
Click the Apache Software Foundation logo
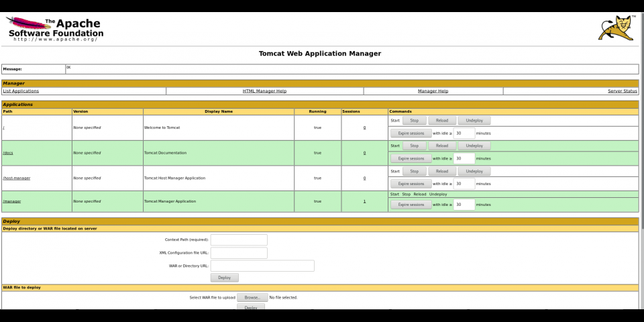(x=56, y=30)
